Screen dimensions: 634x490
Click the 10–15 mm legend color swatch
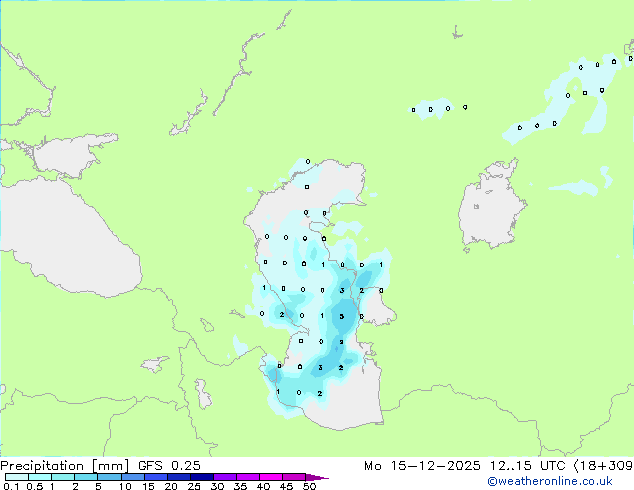132,477
